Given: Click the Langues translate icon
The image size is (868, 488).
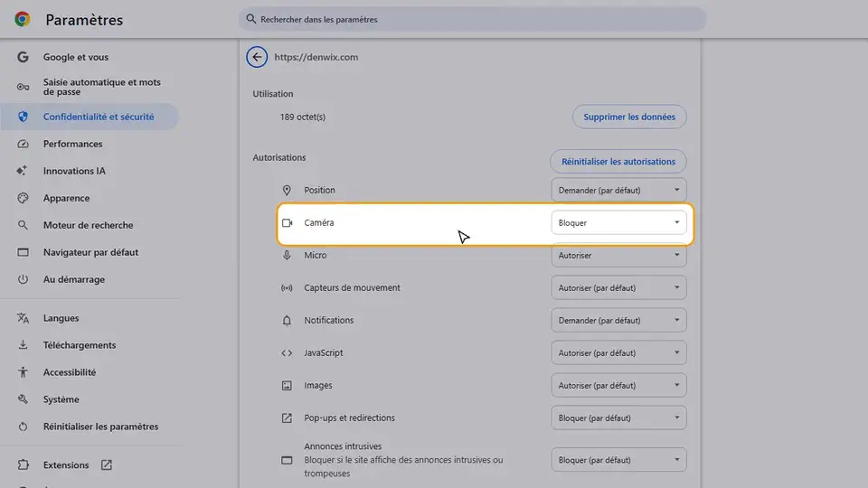Looking at the screenshot, I should point(23,318).
